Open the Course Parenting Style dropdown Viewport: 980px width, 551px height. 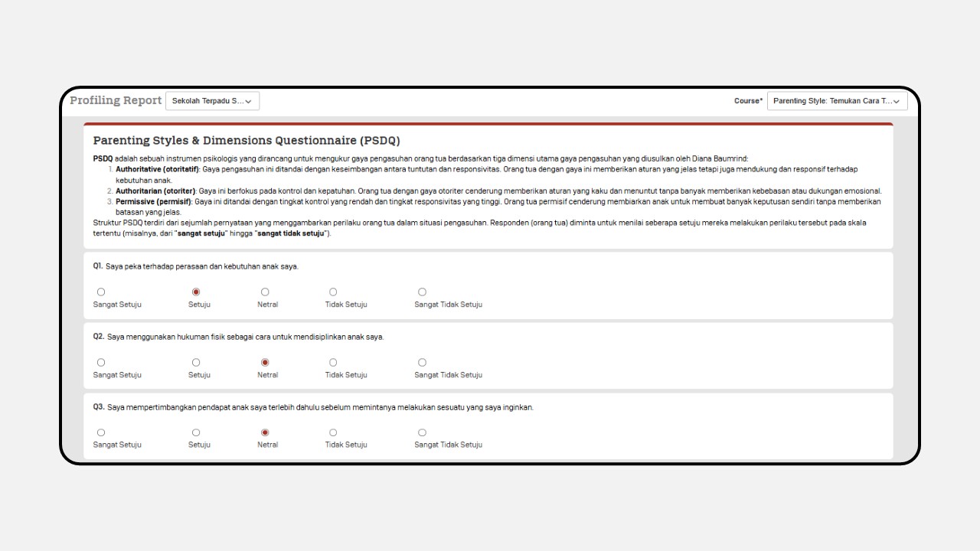pos(837,101)
